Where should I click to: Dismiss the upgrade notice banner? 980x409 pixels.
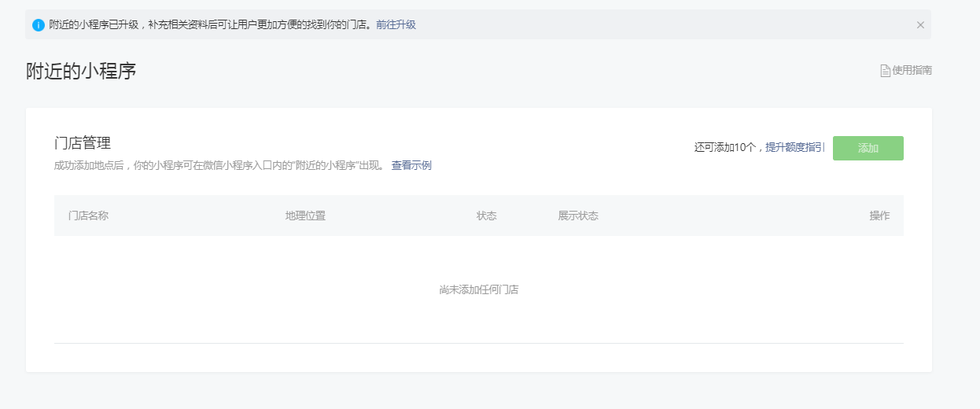pyautogui.click(x=920, y=25)
